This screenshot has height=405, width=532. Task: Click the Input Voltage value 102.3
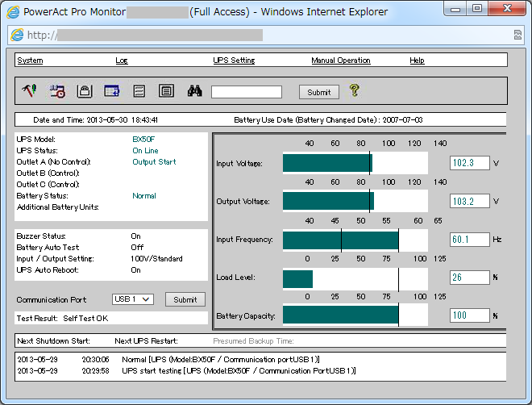click(470, 163)
